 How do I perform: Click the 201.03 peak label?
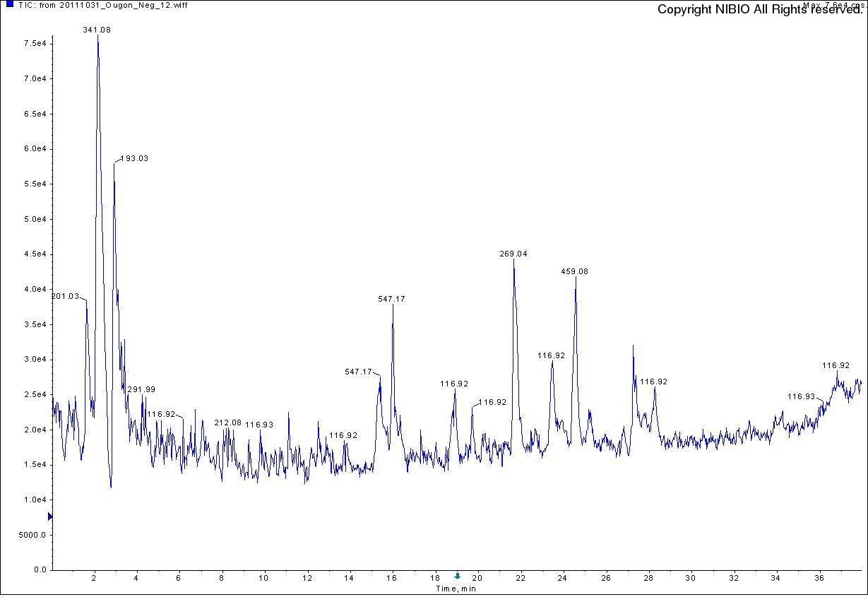(x=66, y=297)
